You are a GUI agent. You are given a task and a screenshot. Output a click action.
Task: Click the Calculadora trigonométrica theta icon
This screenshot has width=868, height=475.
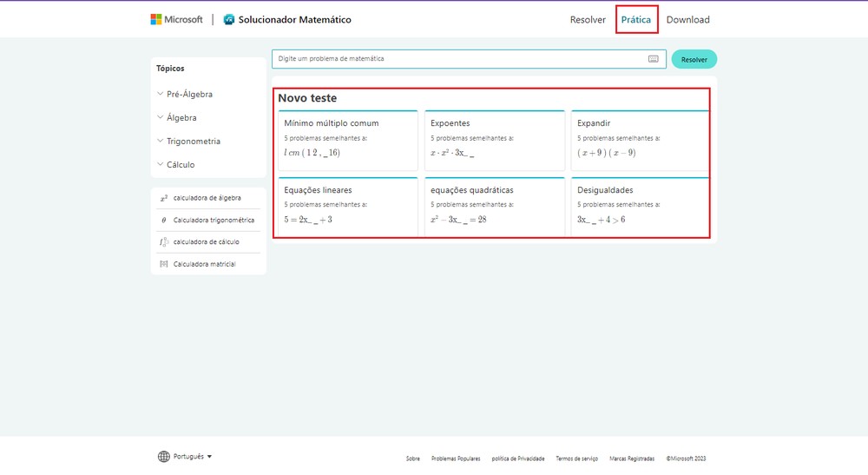pos(163,221)
